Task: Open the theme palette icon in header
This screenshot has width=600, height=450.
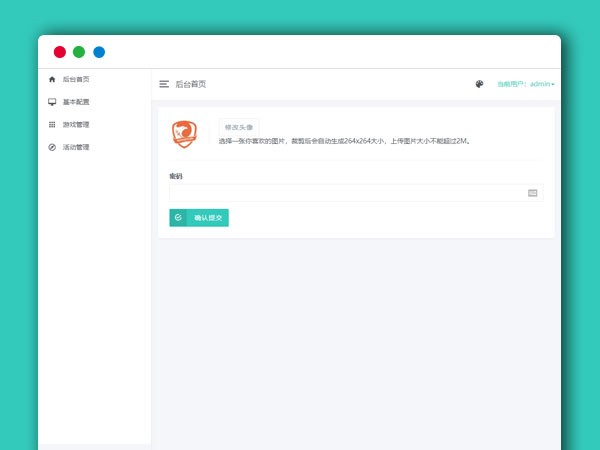Action: (479, 84)
